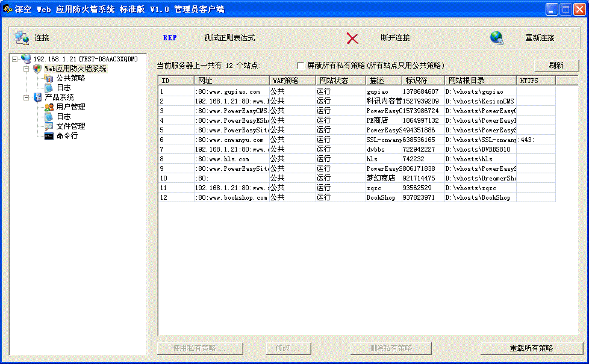Open 测试正则表达式 tool
The image size is (589, 364).
click(x=229, y=38)
